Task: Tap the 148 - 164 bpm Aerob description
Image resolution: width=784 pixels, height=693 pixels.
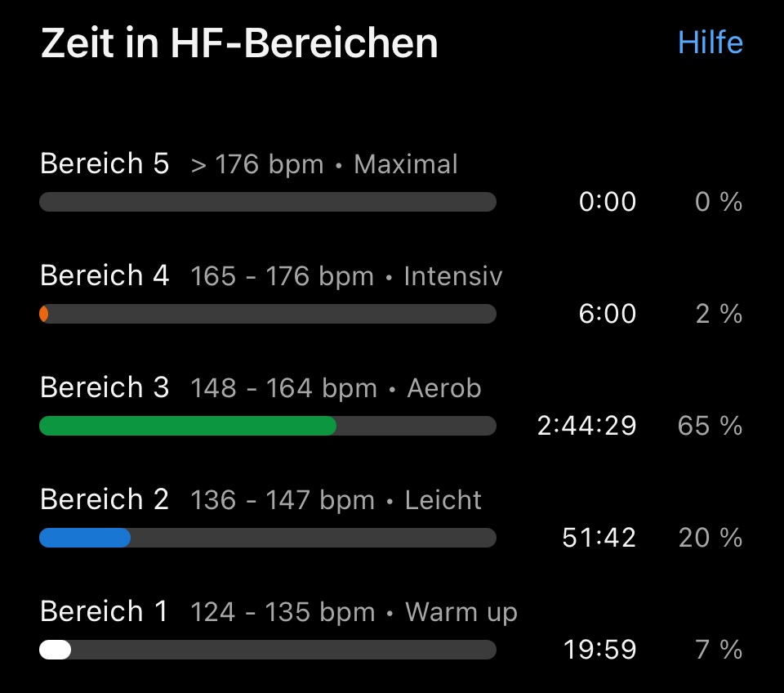Action: point(336,389)
